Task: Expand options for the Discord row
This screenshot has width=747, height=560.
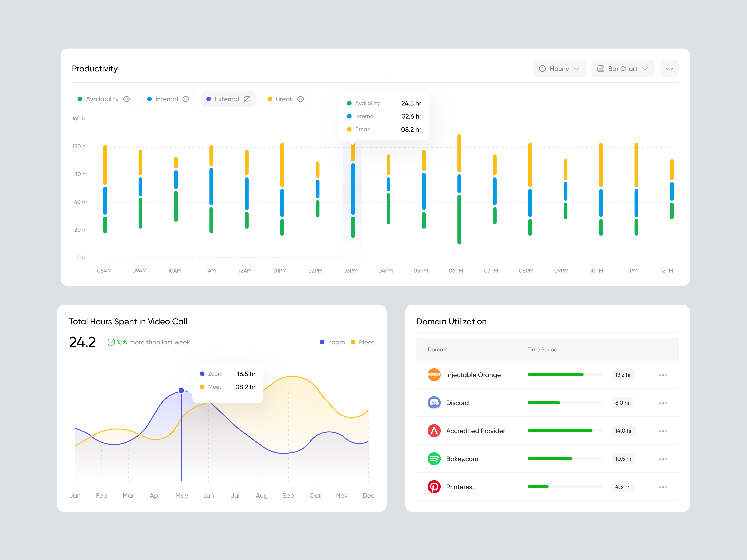Action: 663,402
